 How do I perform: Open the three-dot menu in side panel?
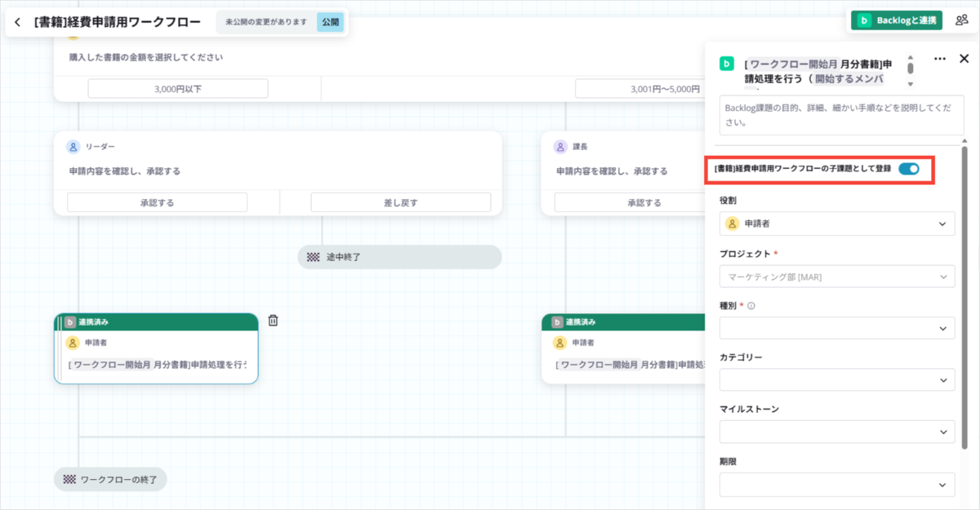(940, 59)
